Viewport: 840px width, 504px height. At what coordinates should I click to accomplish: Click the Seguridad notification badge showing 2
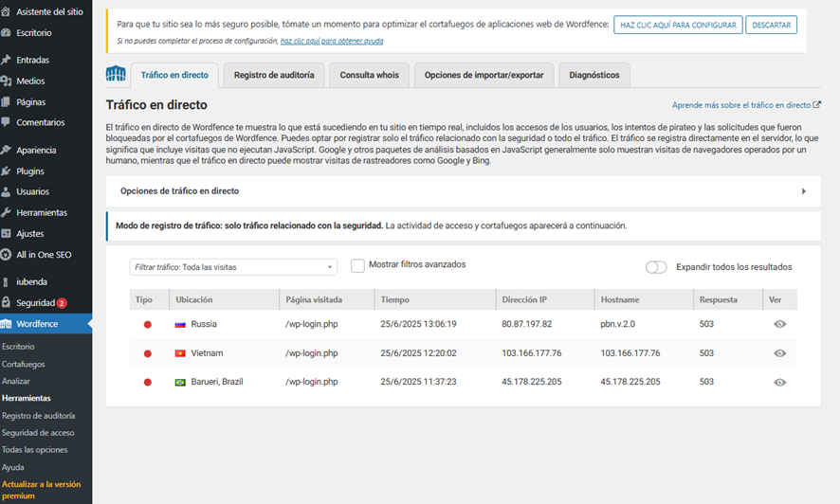click(62, 303)
